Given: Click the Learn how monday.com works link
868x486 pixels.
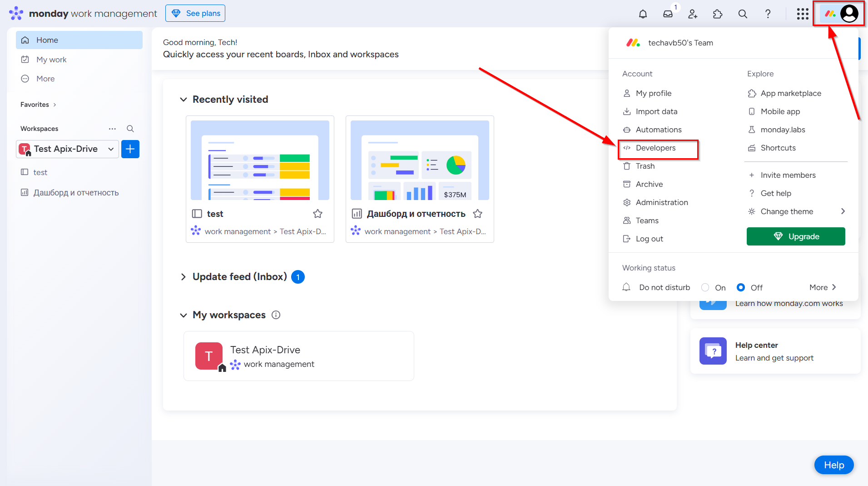Looking at the screenshot, I should pyautogui.click(x=789, y=303).
